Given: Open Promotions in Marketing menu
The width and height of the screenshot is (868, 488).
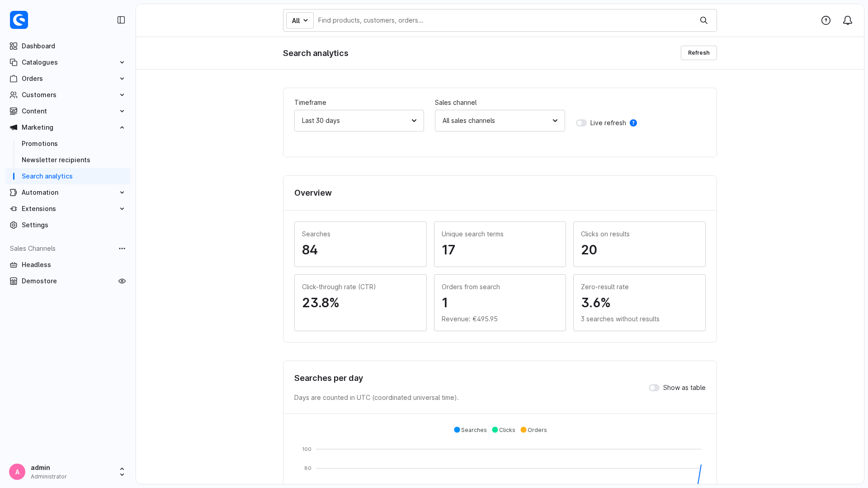Looking at the screenshot, I should tap(40, 144).
